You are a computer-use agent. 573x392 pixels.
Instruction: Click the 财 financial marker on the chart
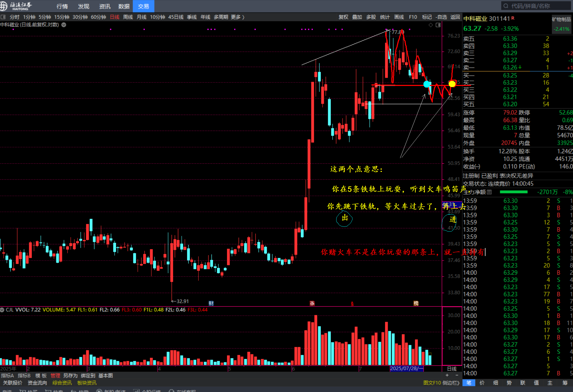(x=211, y=303)
